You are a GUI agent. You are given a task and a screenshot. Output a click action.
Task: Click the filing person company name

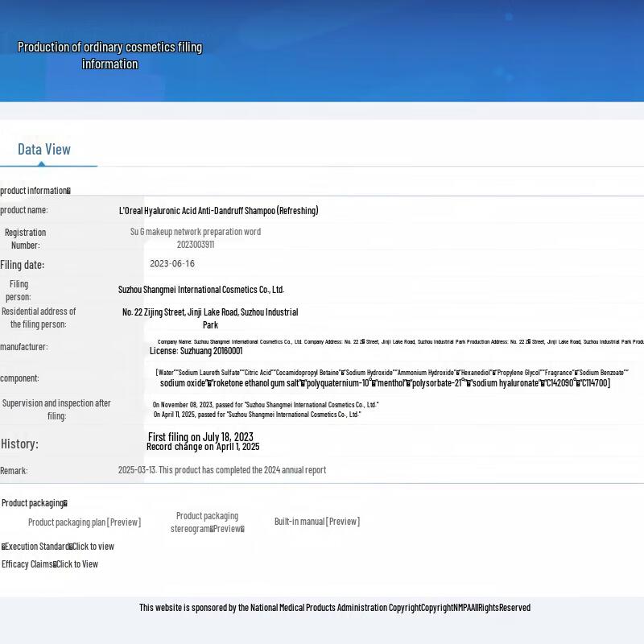200,290
